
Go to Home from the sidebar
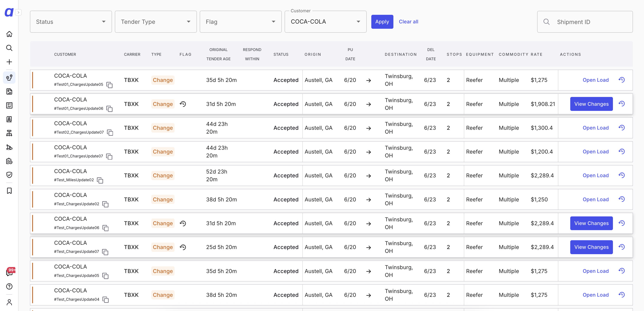tap(9, 34)
